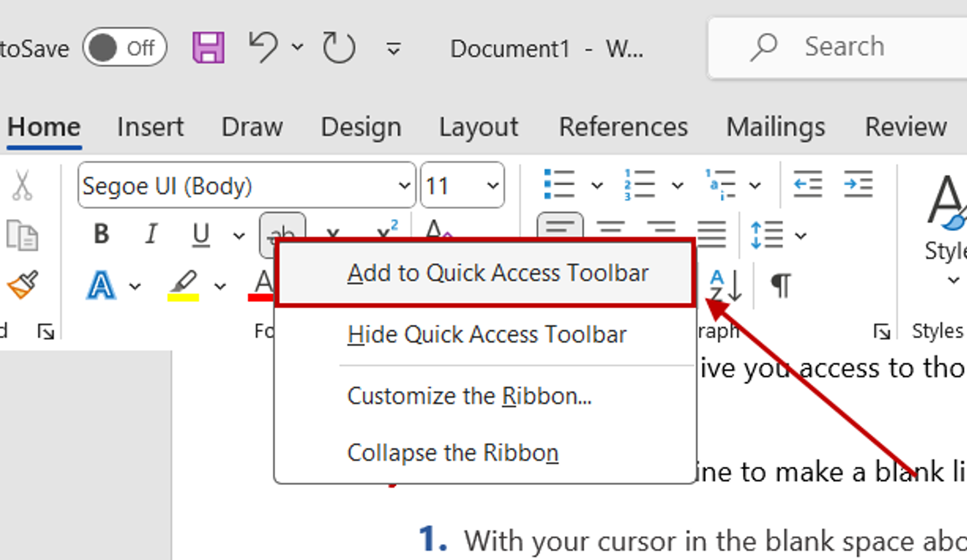
Task: Click the Sort A-Z icon
Action: (726, 285)
